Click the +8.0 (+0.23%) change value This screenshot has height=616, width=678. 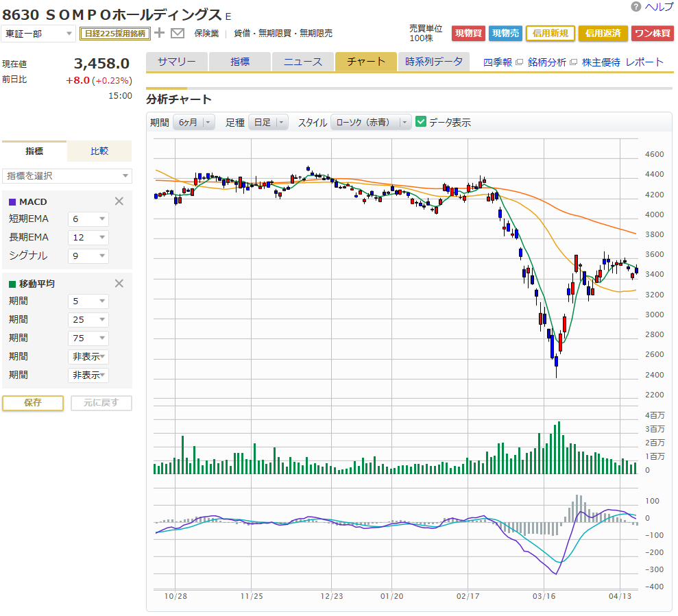(x=99, y=80)
